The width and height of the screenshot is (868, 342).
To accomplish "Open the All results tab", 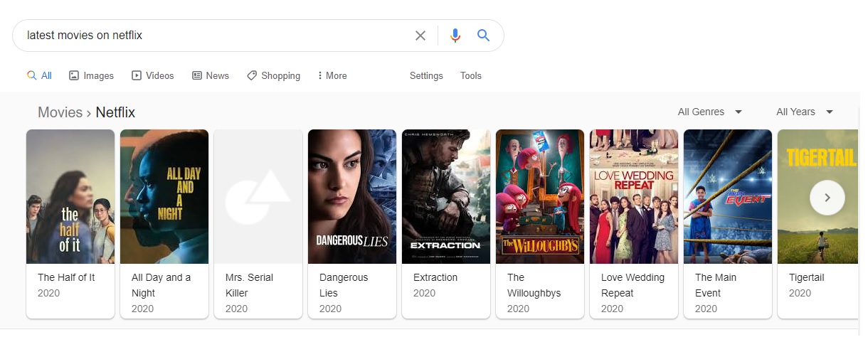I will click(39, 75).
